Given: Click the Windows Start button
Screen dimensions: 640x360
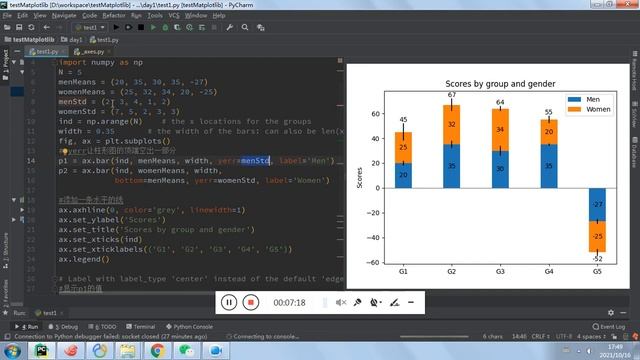Looking at the screenshot, I should (12, 351).
